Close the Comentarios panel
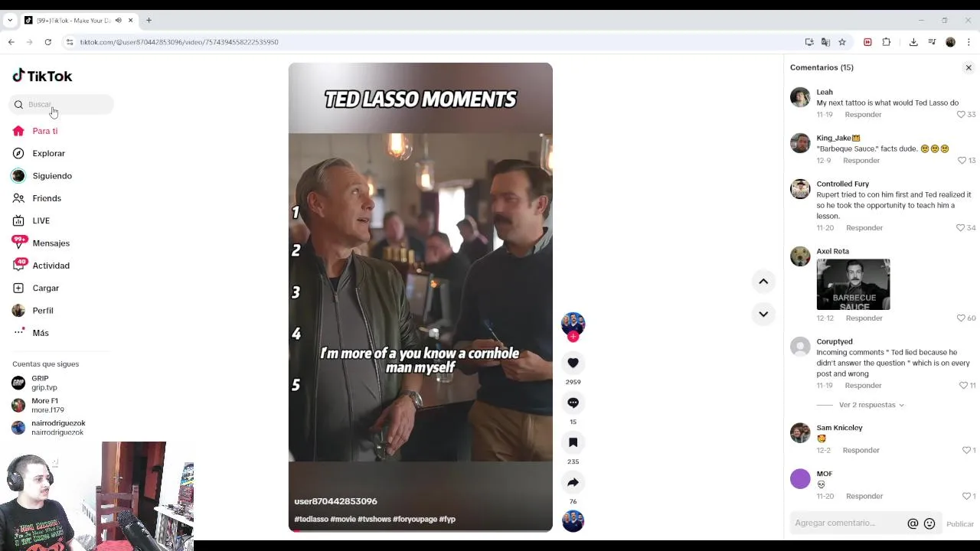Viewport: 980px width, 551px height. (969, 67)
